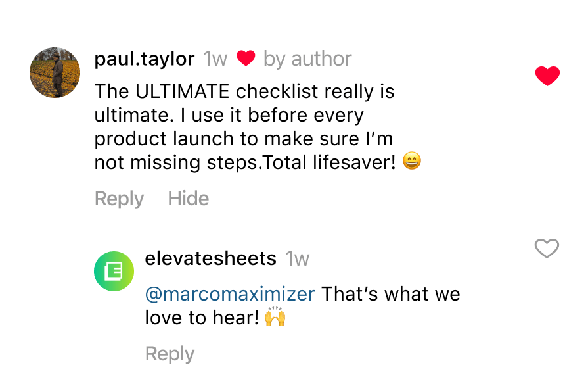The width and height of the screenshot is (588, 388).
Task: Click the 1w timestamp next to elevatesheets
Action: [297, 258]
